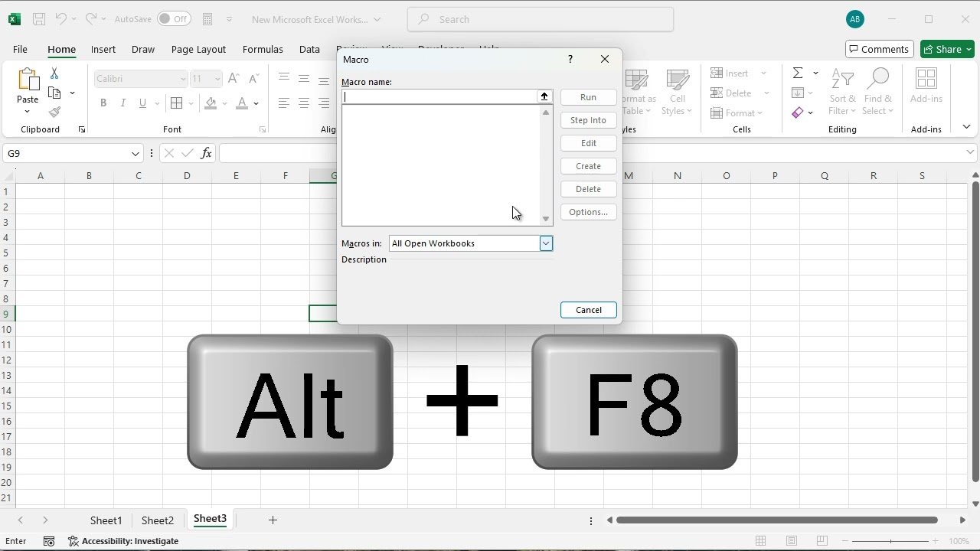Click the Options... button
This screenshot has width=980, height=551.
click(x=589, y=212)
